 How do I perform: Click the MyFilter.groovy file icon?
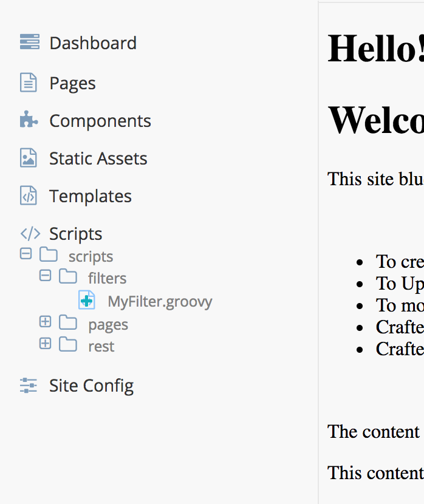click(87, 300)
